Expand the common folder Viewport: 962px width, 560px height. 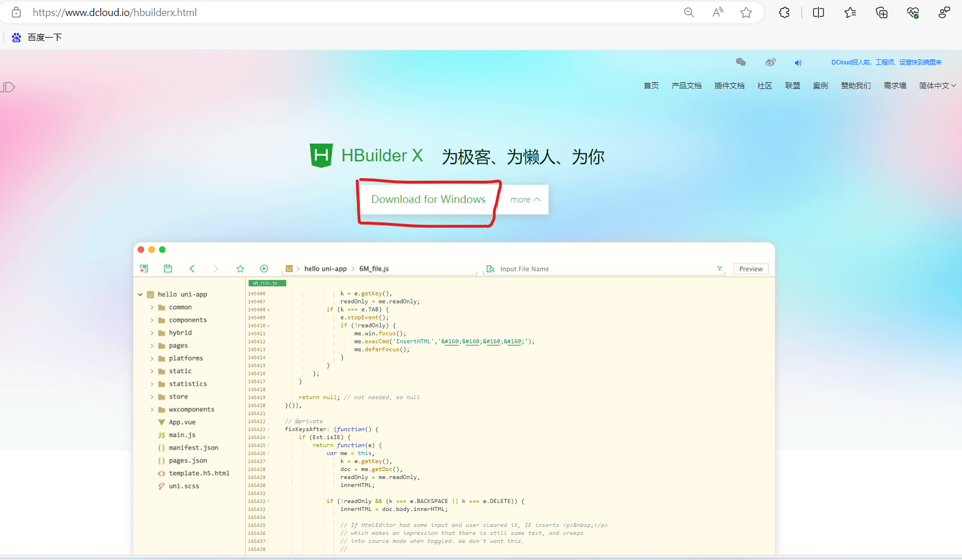point(152,307)
